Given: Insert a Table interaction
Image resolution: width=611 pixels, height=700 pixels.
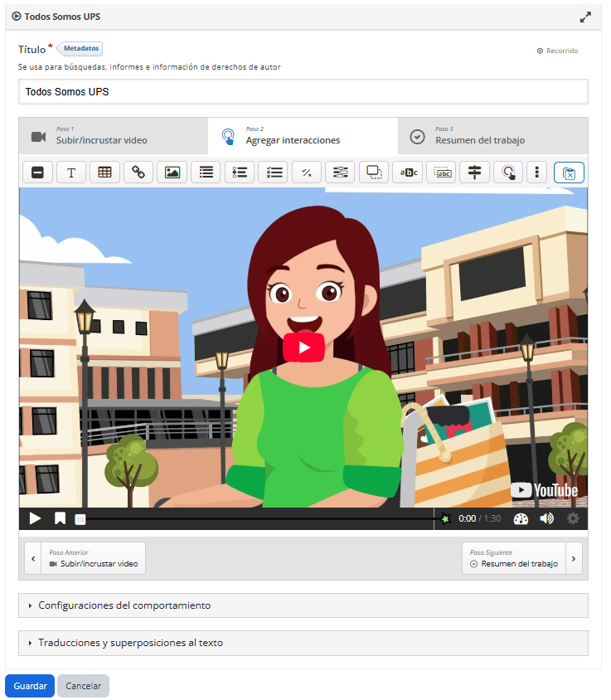Looking at the screenshot, I should (105, 173).
